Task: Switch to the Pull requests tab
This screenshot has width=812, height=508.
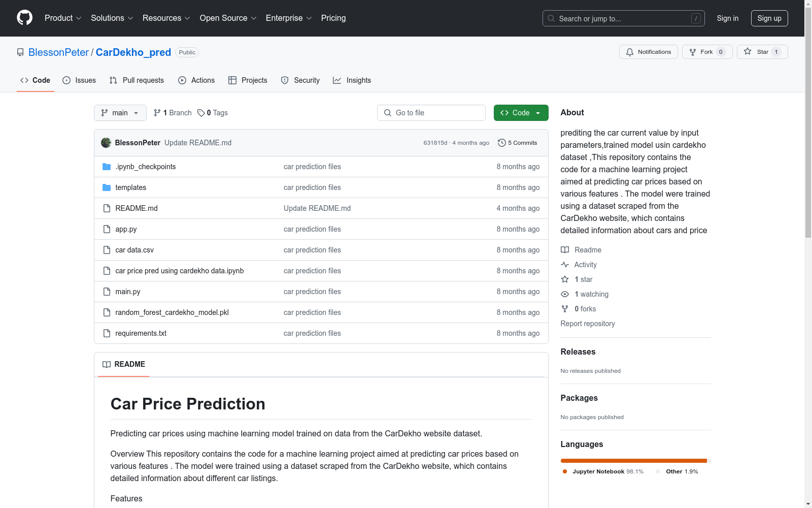Action: pyautogui.click(x=137, y=80)
